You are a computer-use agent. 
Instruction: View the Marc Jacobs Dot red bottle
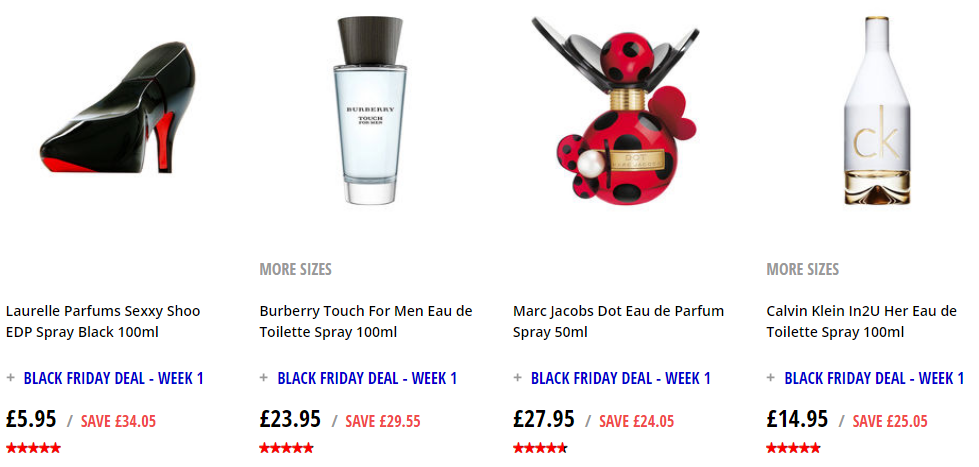tap(616, 110)
